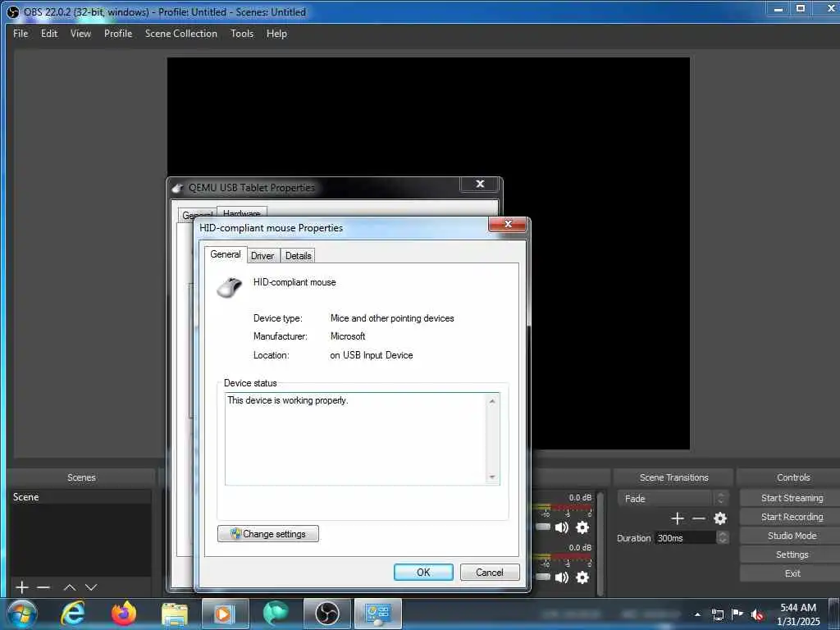Move scene up with the up arrow
840x630 pixels.
coord(70,587)
